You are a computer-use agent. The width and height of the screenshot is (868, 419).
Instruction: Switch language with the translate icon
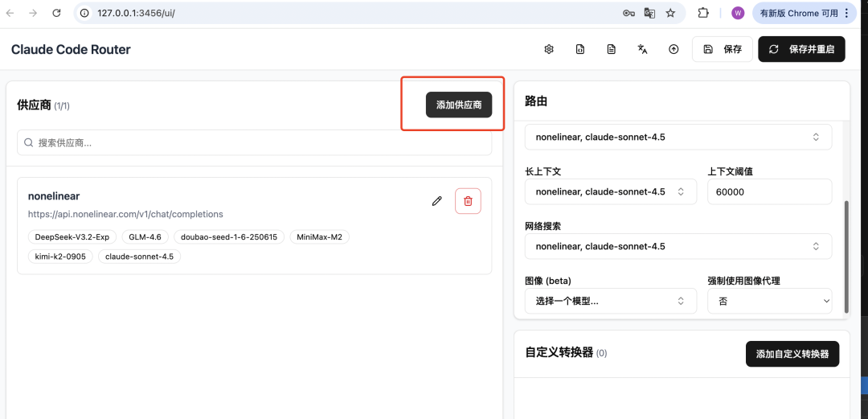pos(642,49)
